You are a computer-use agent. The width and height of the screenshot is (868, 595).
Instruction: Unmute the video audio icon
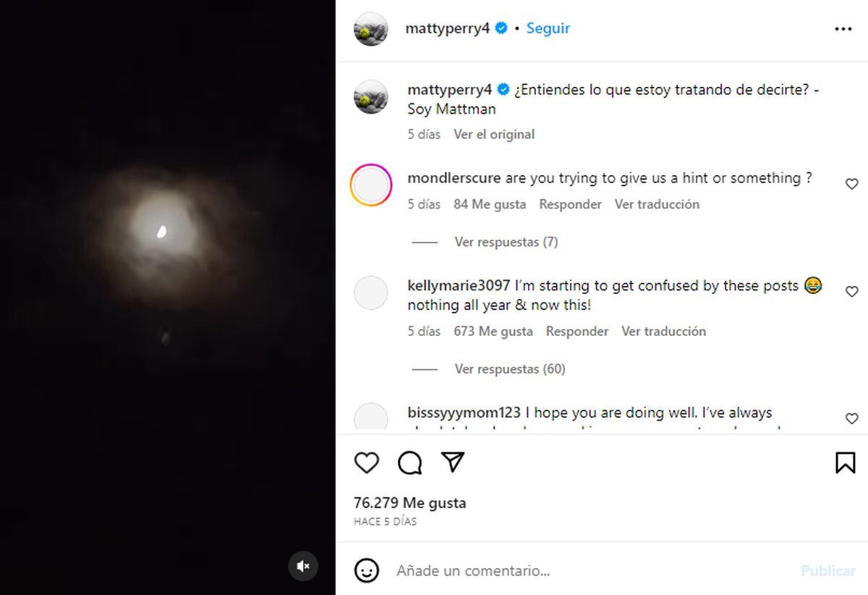(303, 566)
